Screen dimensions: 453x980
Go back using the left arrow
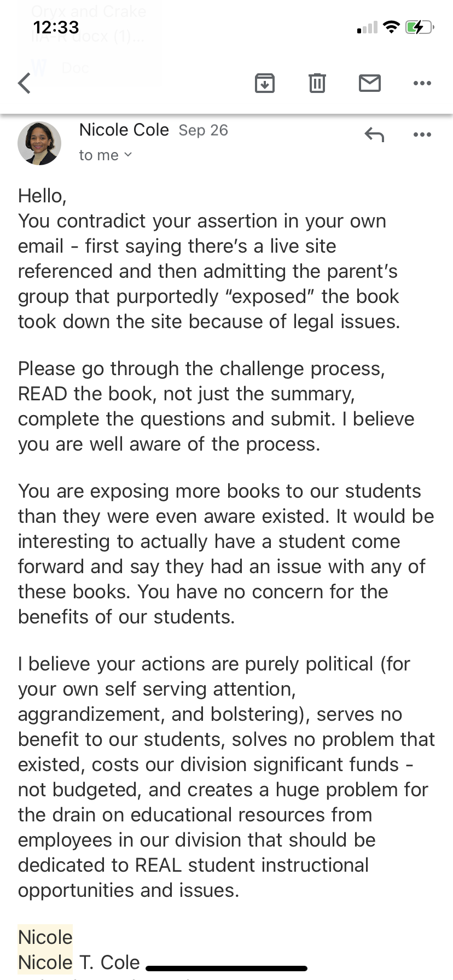point(25,84)
